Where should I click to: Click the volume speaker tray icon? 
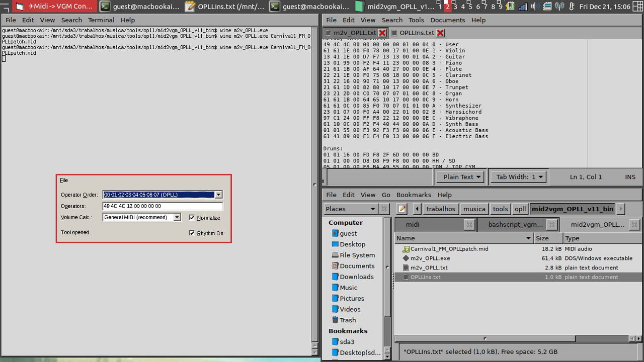point(535,7)
